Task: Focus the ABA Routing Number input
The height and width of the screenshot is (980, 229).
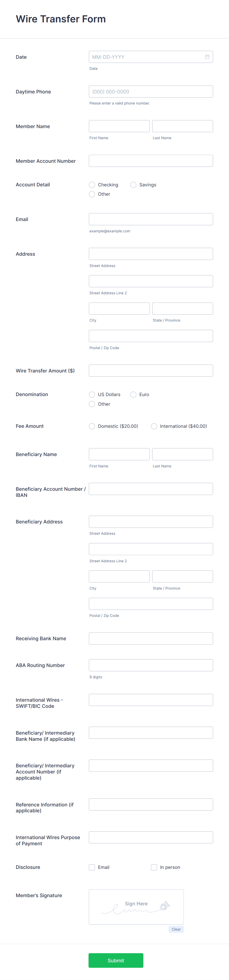Action: [x=150, y=665]
